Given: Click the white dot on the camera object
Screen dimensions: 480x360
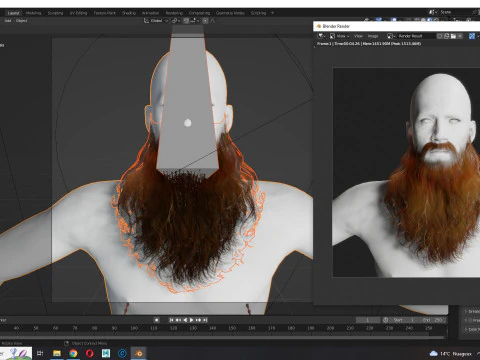Looking at the screenshot, I should [x=188, y=123].
